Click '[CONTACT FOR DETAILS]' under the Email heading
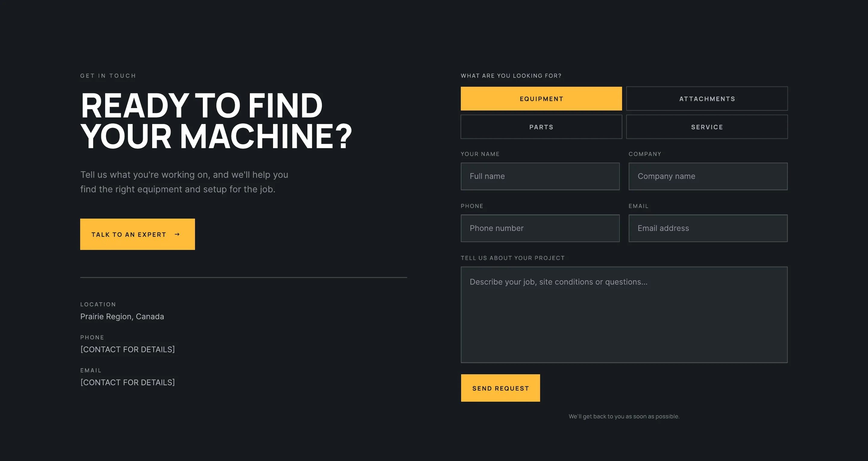868x461 pixels. pyautogui.click(x=127, y=382)
